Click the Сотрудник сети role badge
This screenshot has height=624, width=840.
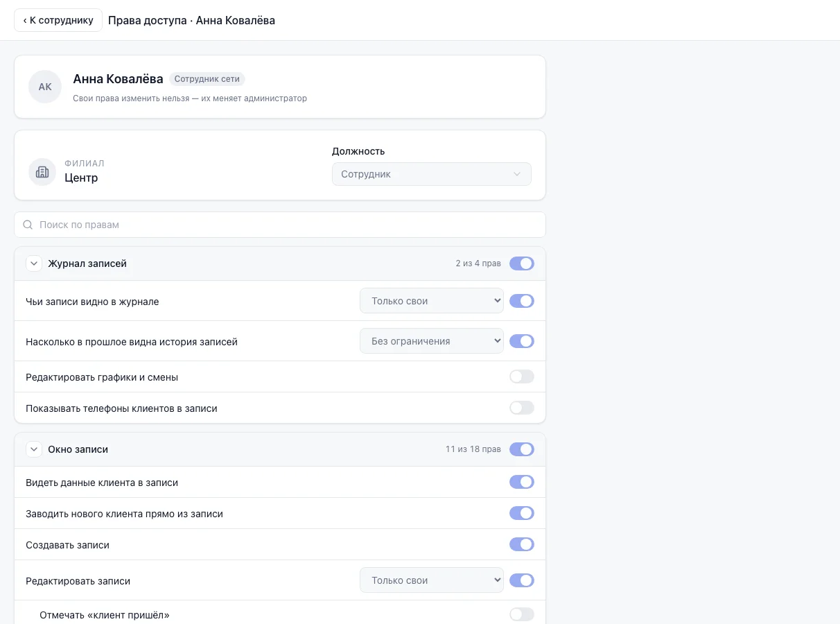207,79
